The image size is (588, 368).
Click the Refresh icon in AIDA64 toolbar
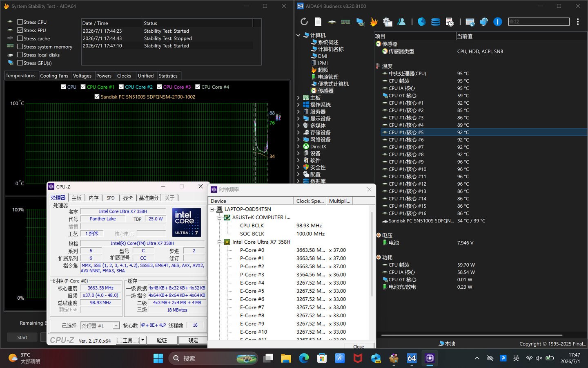304,22
